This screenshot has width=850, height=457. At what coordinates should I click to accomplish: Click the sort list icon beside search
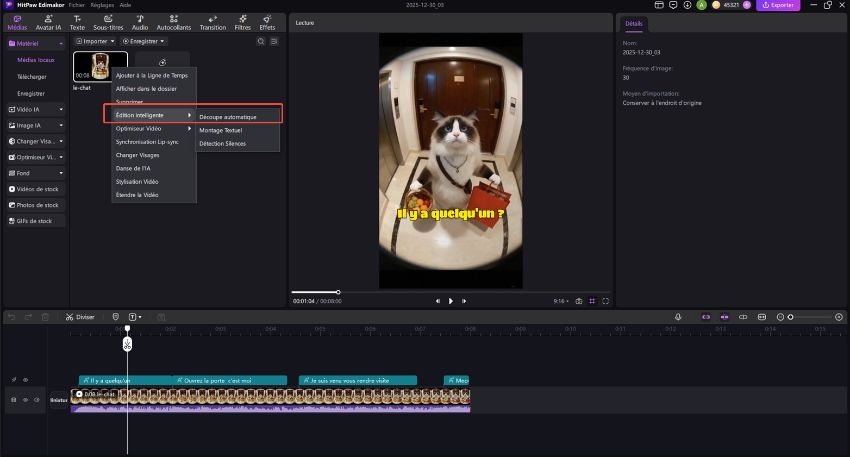pyautogui.click(x=274, y=41)
